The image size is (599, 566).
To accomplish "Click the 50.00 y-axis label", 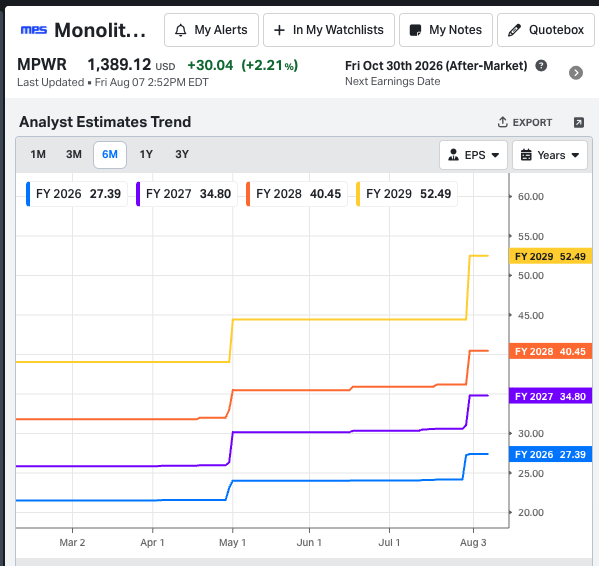I will (x=531, y=276).
